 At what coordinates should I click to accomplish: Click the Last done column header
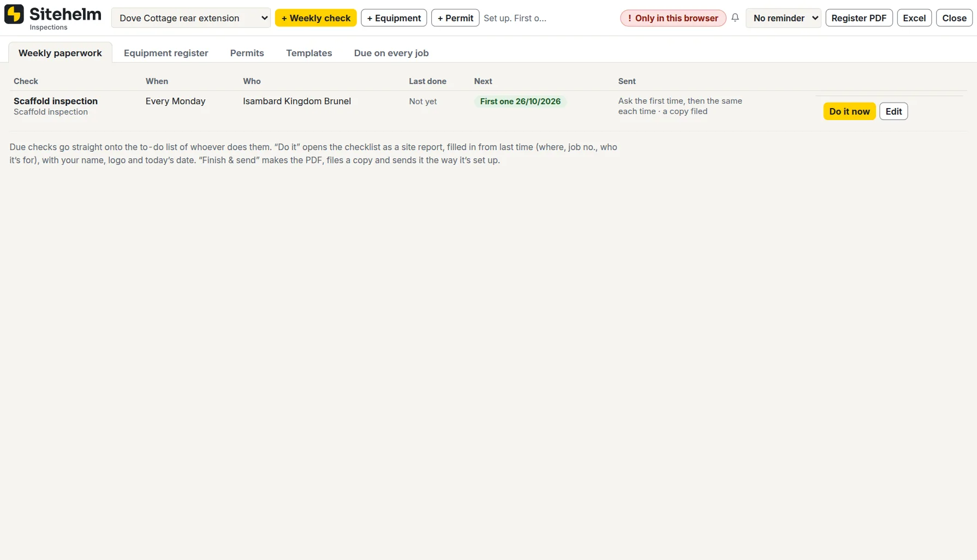click(427, 81)
